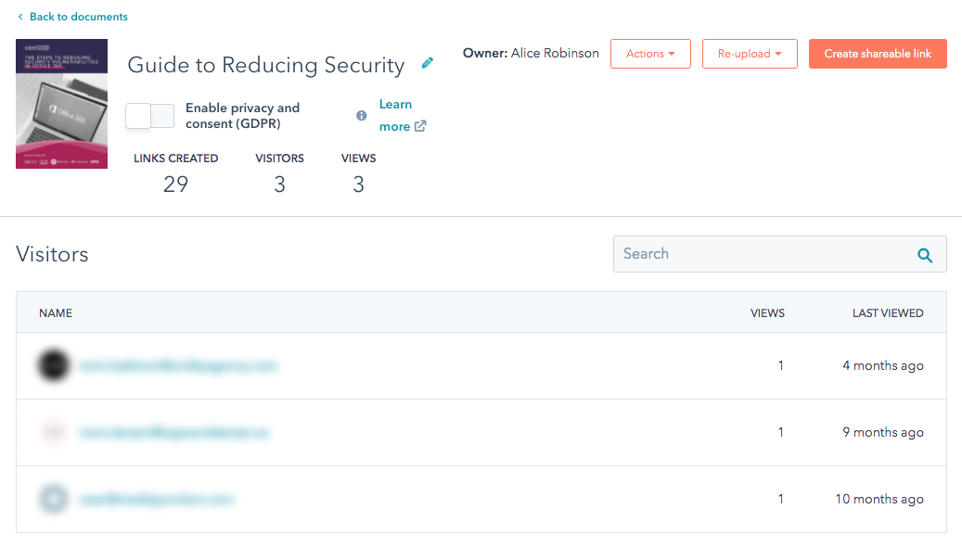Click the external link icon after Learn more
Screen dimensions: 962x560
pyautogui.click(x=420, y=127)
